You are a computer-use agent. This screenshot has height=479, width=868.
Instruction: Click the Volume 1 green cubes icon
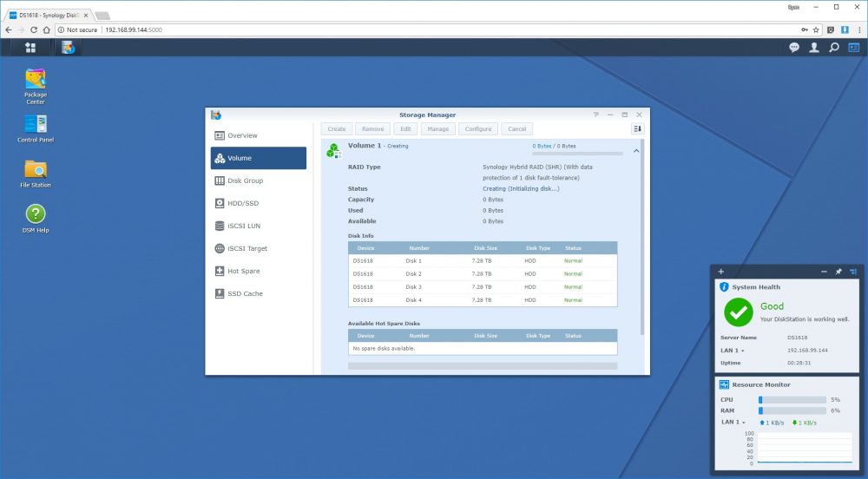click(333, 150)
